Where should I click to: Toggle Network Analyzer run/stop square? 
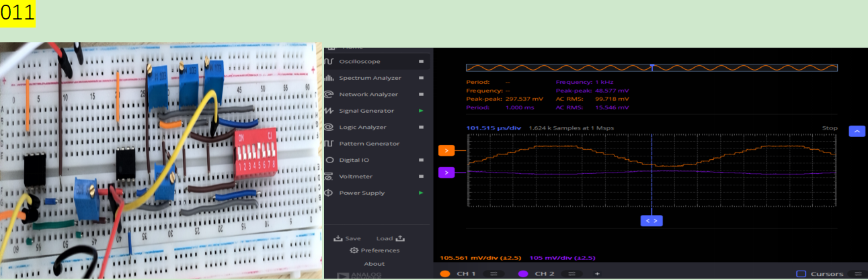[x=422, y=95]
